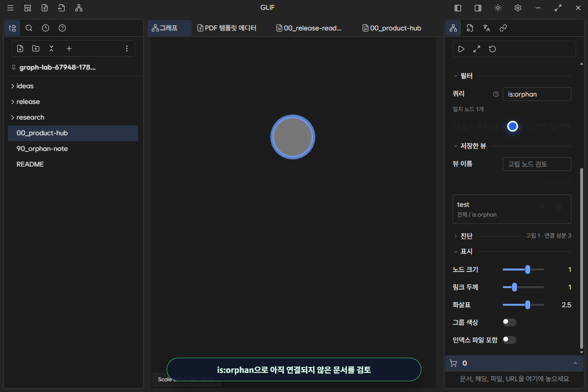This screenshot has width=588, height=392.
Task: Fit graph to view with arrows icon
Action: point(477,49)
